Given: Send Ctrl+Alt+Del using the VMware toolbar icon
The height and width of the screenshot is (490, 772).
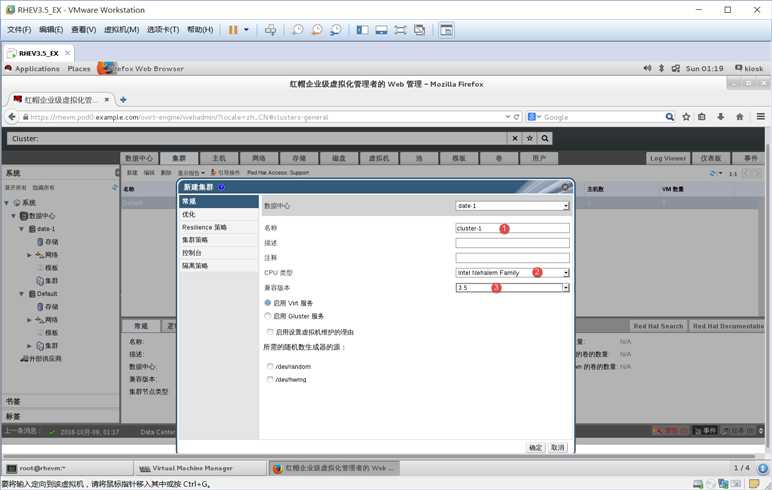Looking at the screenshot, I should 270,30.
